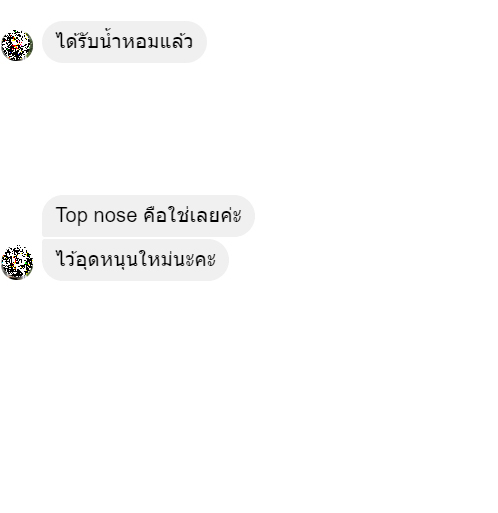The image size is (498, 513).
Task: Click the rounded right edge of Top nose bubble
Action: (x=248, y=216)
